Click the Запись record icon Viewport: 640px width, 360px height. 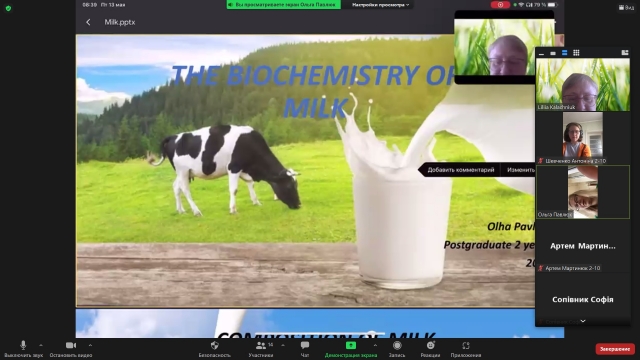(x=397, y=345)
